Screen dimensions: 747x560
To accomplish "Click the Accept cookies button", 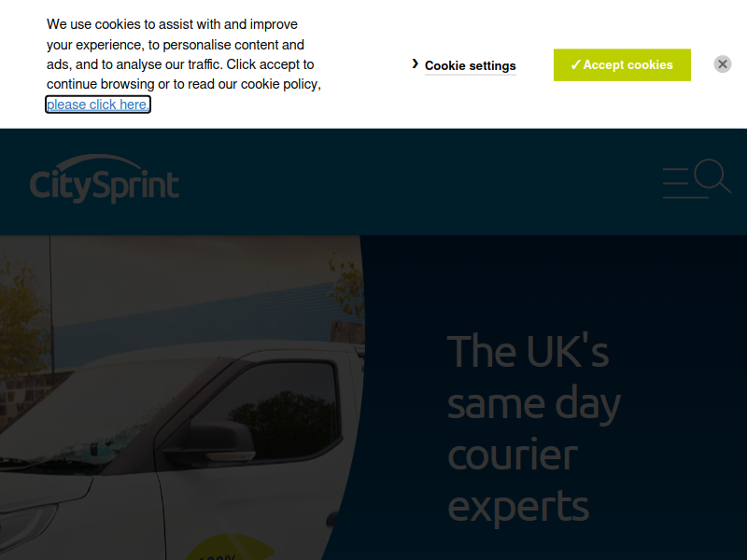I will pyautogui.click(x=622, y=64).
